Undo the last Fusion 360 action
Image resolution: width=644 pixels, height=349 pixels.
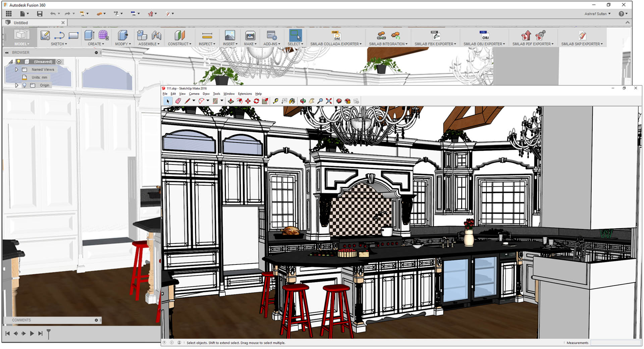tap(53, 14)
